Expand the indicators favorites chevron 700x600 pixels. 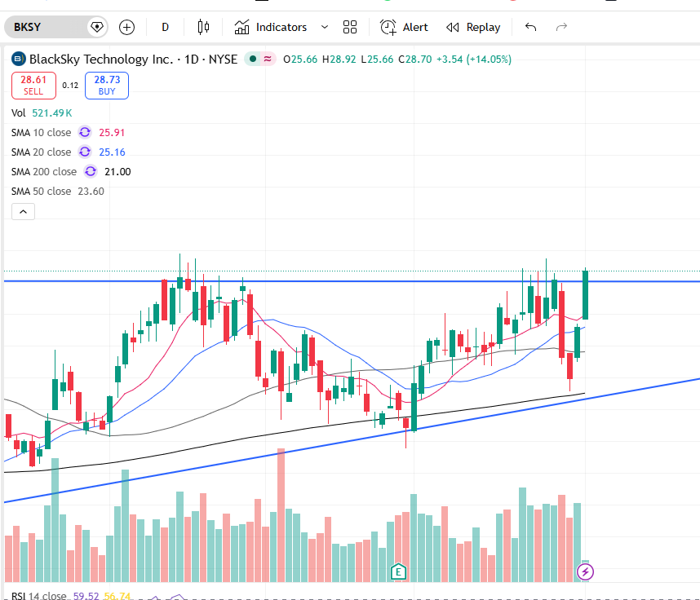pos(325,27)
